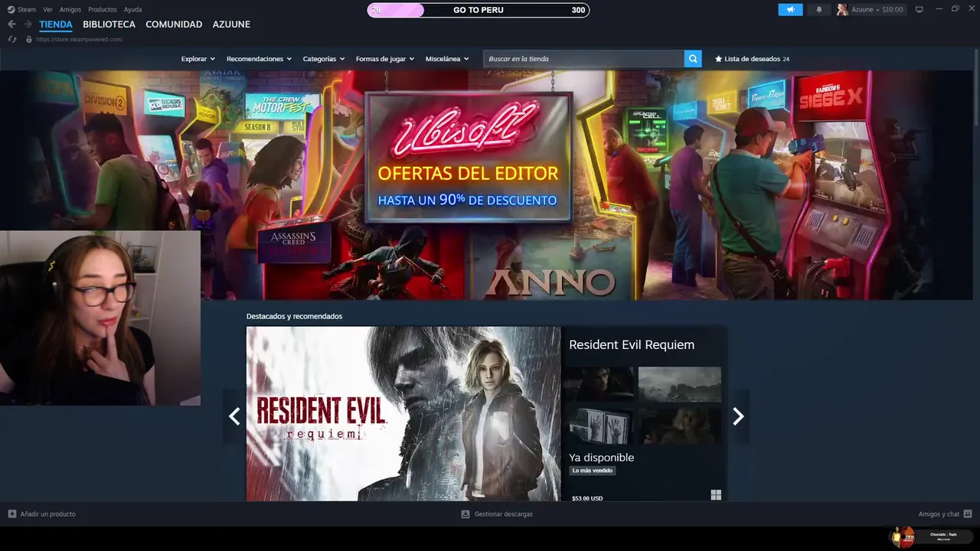Expand the Categorías dropdown
Image resolution: width=980 pixels, height=551 pixels.
pos(324,59)
